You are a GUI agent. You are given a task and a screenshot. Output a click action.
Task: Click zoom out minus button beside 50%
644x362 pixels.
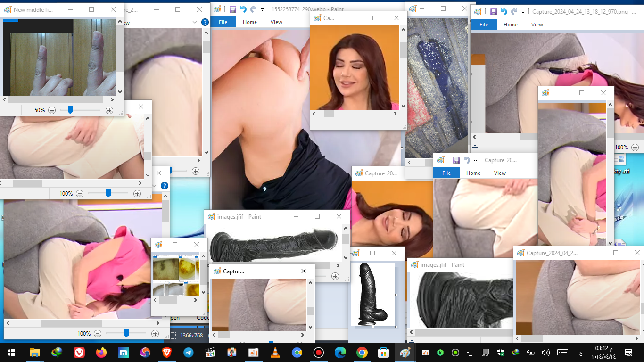click(52, 110)
